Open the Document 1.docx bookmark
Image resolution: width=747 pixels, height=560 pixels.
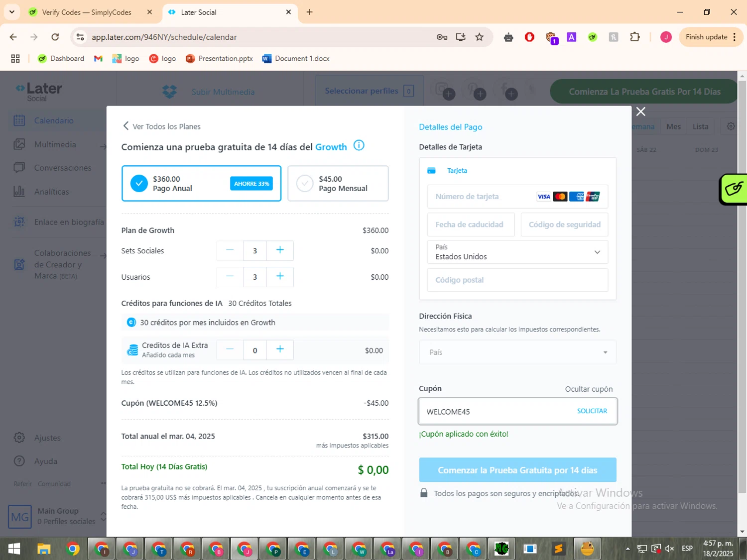[296, 59]
